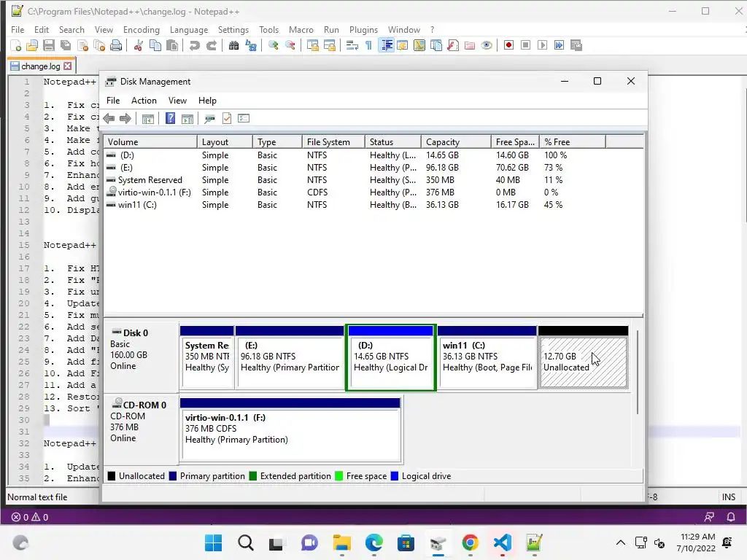Select (D:) 14.65 GB logical drive block
The height and width of the screenshot is (560, 747).
[391, 357]
